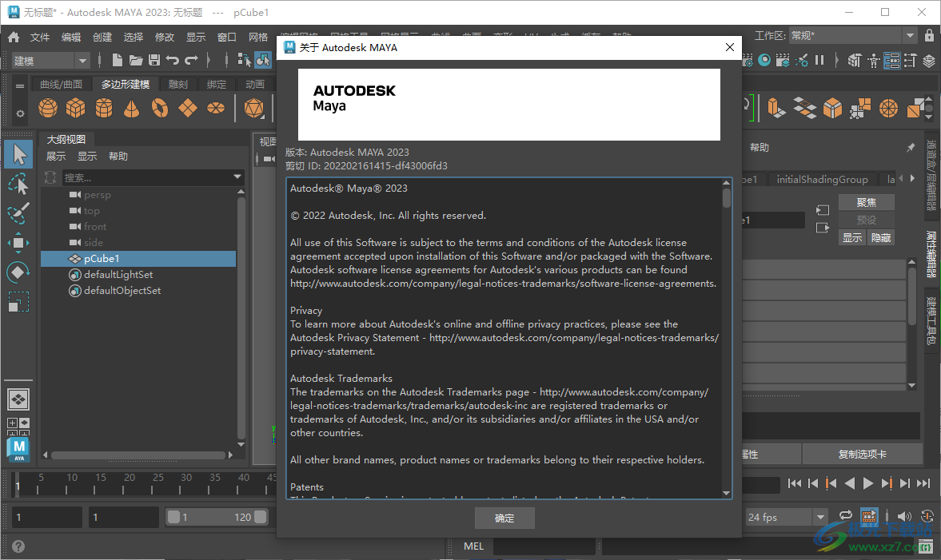This screenshot has height=560, width=941.
Task: Click the range slider bar showing 120
Action: click(217, 517)
